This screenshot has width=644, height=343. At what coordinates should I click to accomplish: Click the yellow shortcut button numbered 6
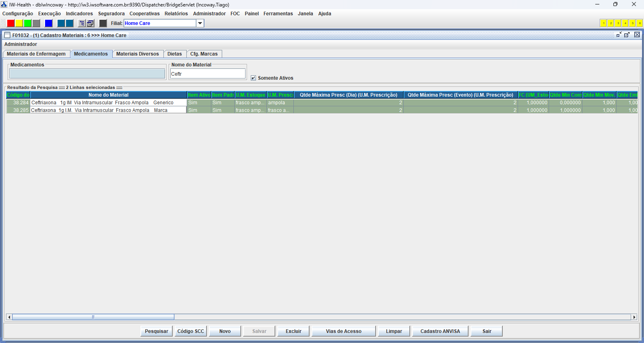pyautogui.click(x=640, y=23)
